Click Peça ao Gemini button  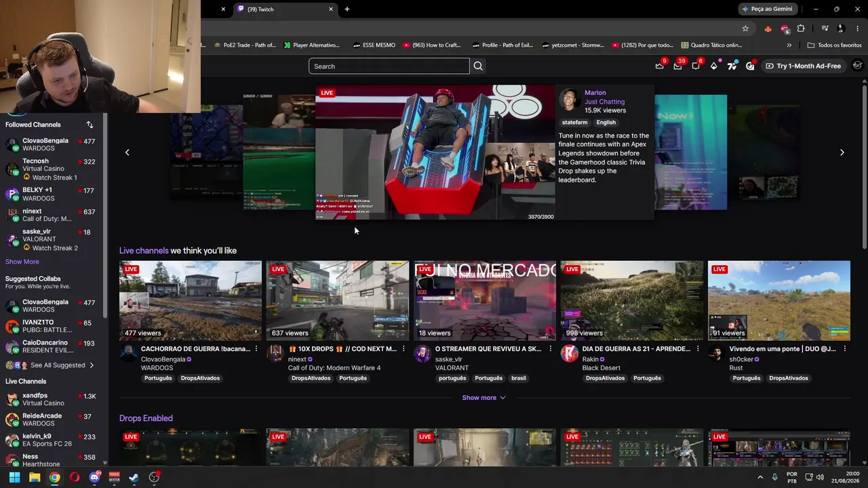pyautogui.click(x=768, y=9)
